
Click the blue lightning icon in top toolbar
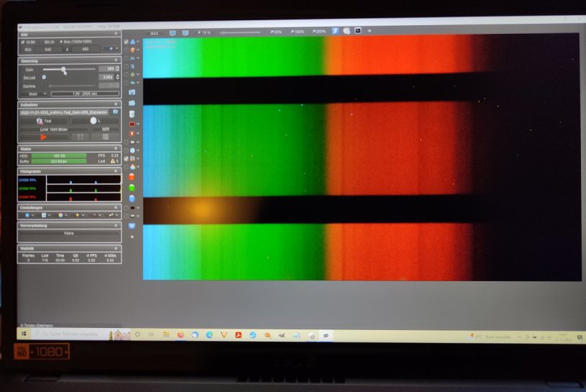pyautogui.click(x=334, y=32)
